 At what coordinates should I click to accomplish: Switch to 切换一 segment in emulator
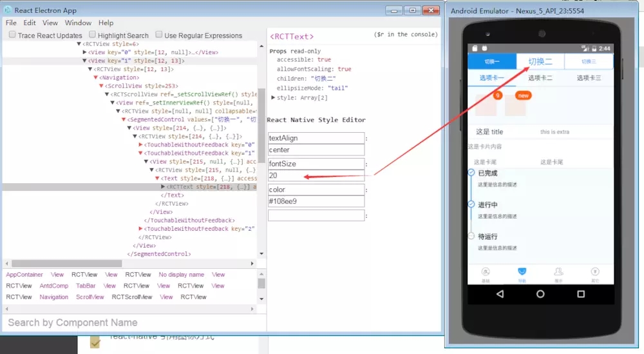pyautogui.click(x=491, y=61)
